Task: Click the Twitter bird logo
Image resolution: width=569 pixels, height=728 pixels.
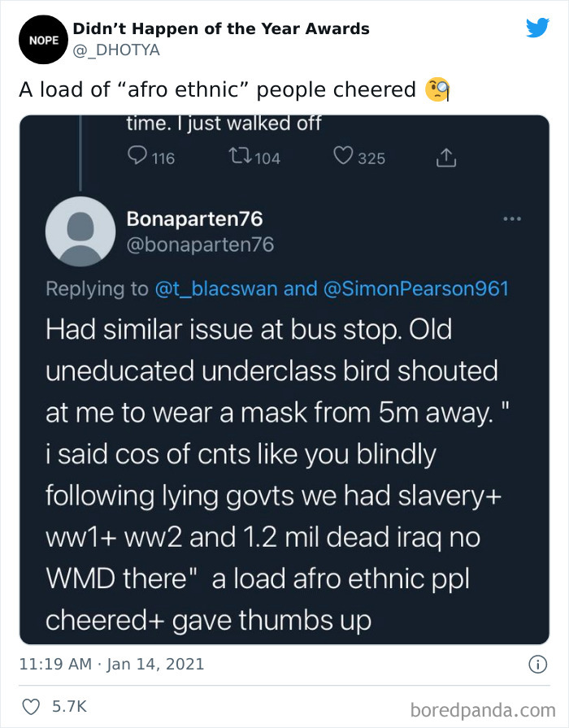Action: [x=537, y=28]
